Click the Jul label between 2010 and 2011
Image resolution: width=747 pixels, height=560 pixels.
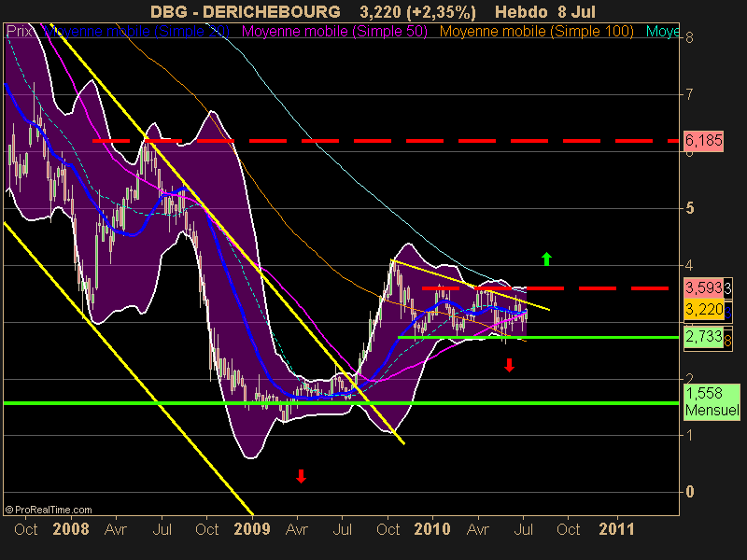(x=523, y=529)
